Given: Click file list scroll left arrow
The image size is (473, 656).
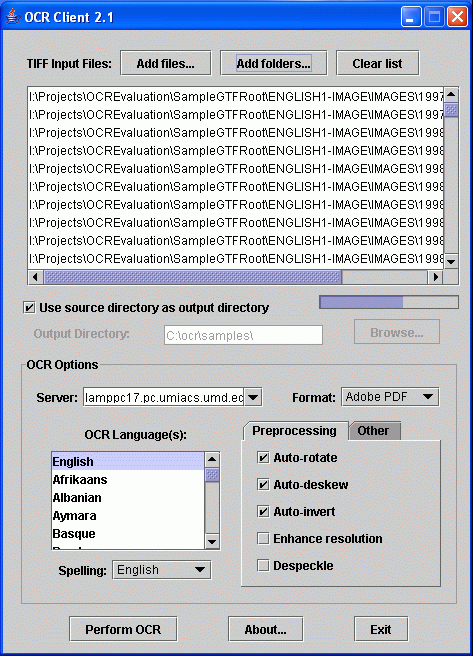Looking at the screenshot, I should click(x=35, y=277).
